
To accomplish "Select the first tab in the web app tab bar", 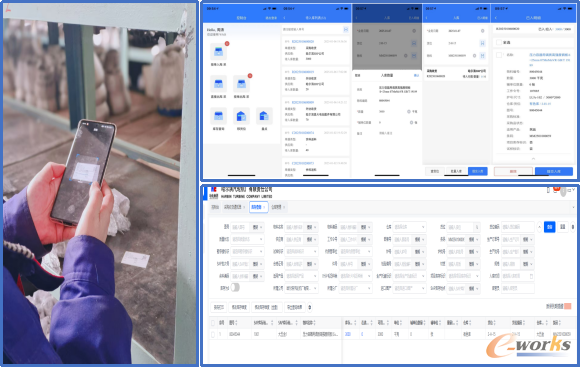I will tap(215, 207).
